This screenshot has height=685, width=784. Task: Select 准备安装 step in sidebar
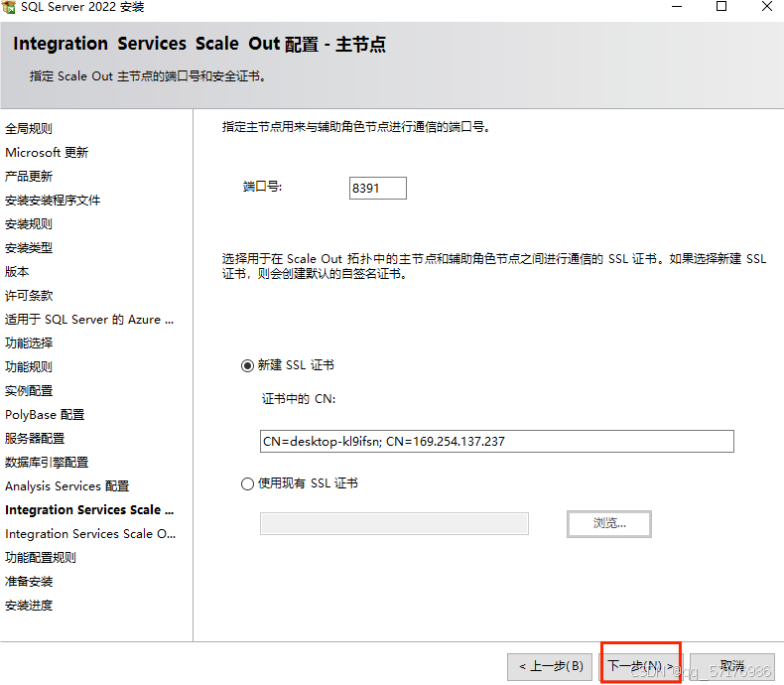[x=29, y=582]
